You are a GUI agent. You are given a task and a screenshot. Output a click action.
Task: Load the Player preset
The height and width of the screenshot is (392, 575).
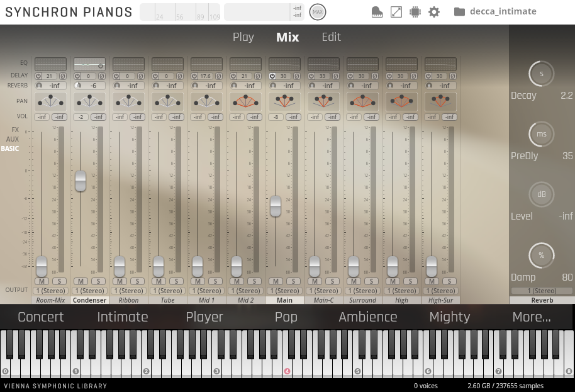[x=204, y=317]
